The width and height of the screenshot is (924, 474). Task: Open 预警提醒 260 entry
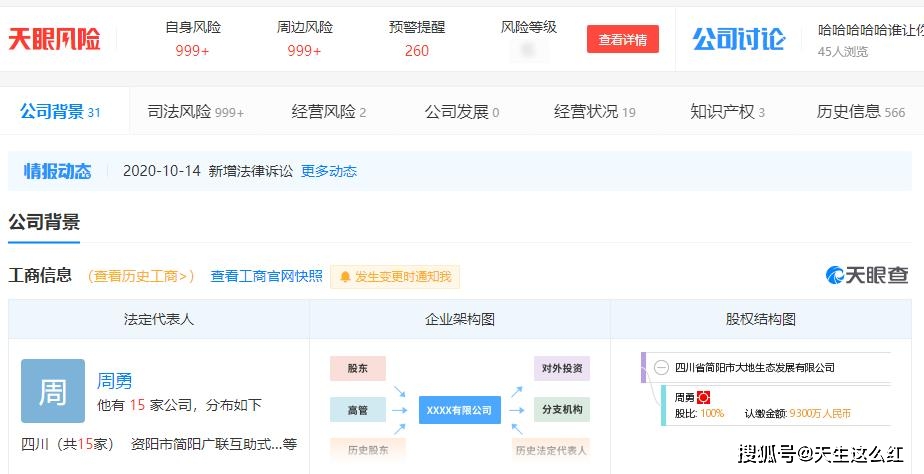[x=417, y=39]
